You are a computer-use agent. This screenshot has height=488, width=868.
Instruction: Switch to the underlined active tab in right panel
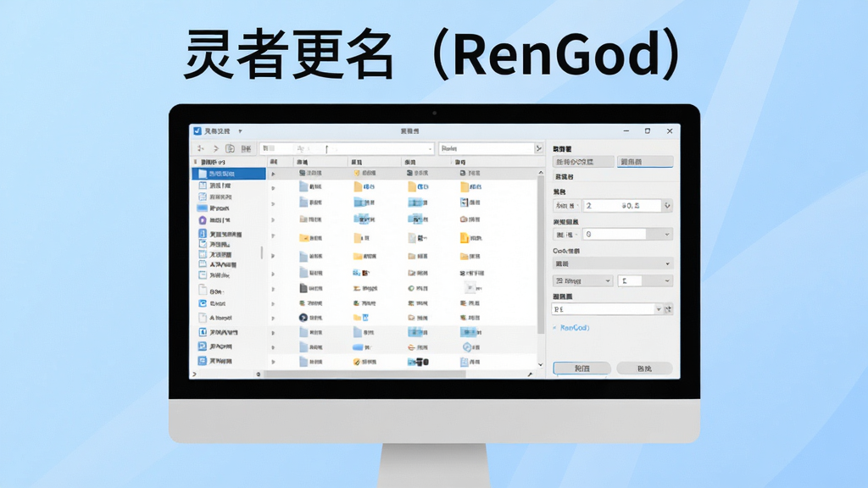point(645,162)
